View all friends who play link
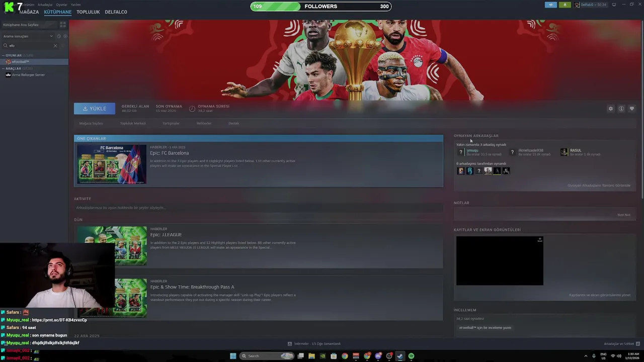This screenshot has height=362, width=644. point(599,186)
